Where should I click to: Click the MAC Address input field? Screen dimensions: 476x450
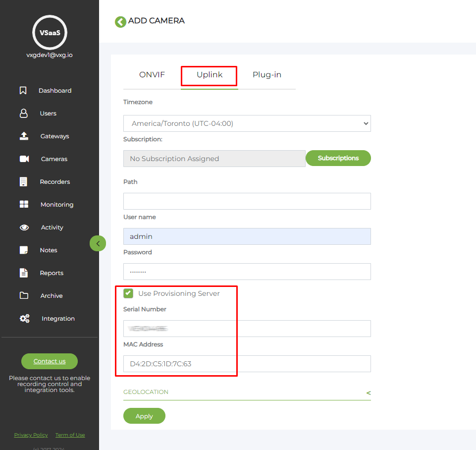pos(247,364)
